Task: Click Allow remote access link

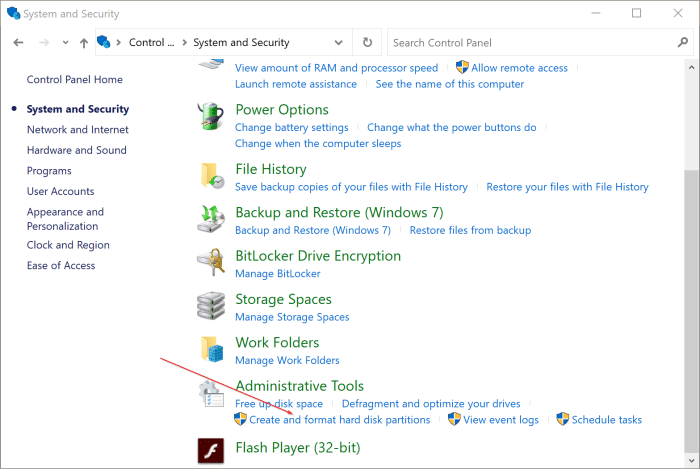Action: tap(520, 68)
